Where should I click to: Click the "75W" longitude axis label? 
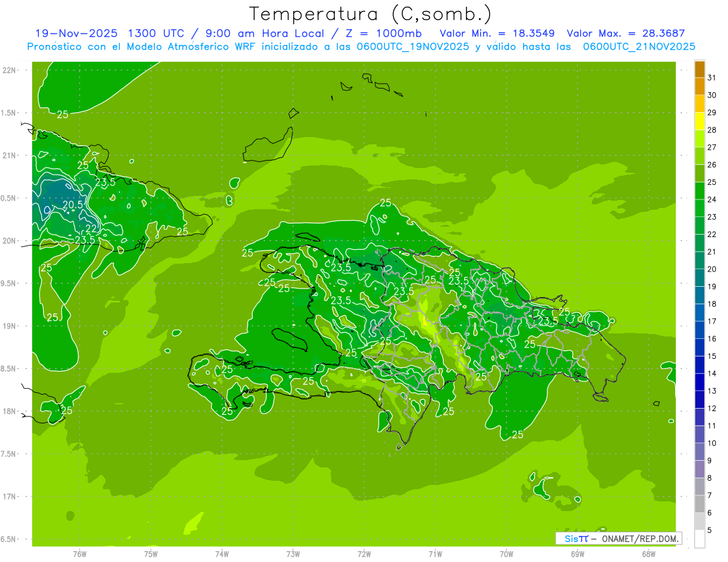tap(151, 554)
